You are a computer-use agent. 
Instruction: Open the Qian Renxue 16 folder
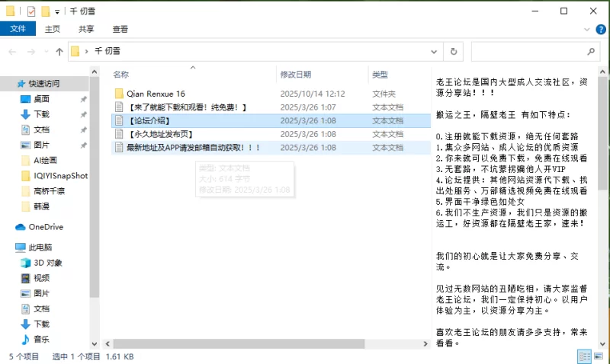pyautogui.click(x=156, y=94)
